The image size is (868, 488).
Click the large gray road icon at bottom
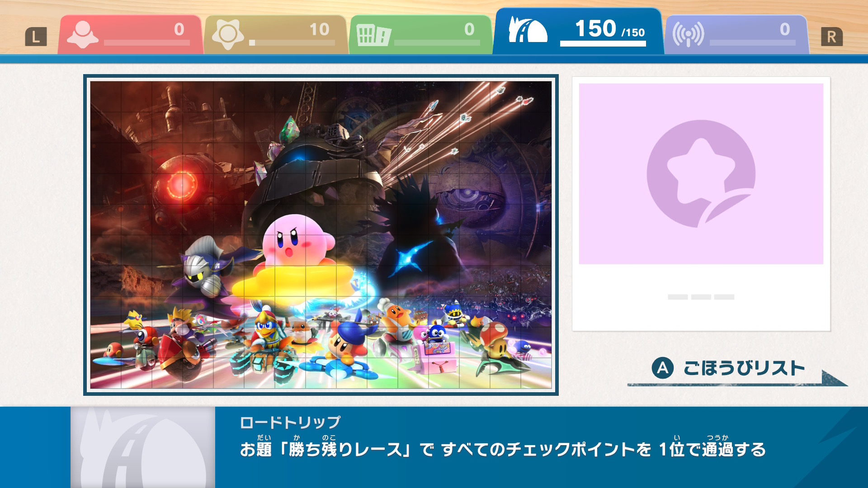[143, 447]
